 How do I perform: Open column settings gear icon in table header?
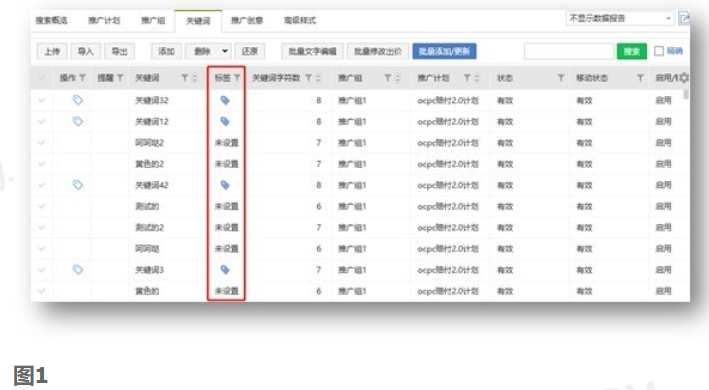click(x=684, y=78)
